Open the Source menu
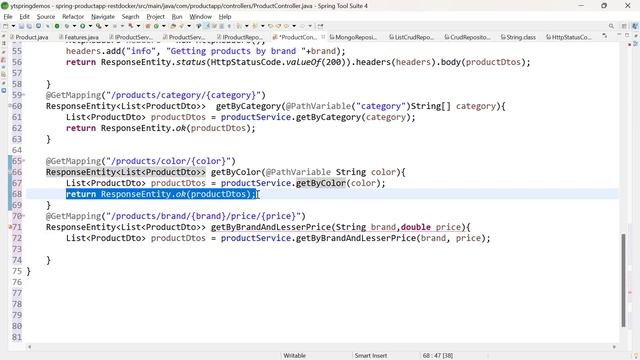 [x=46, y=17]
